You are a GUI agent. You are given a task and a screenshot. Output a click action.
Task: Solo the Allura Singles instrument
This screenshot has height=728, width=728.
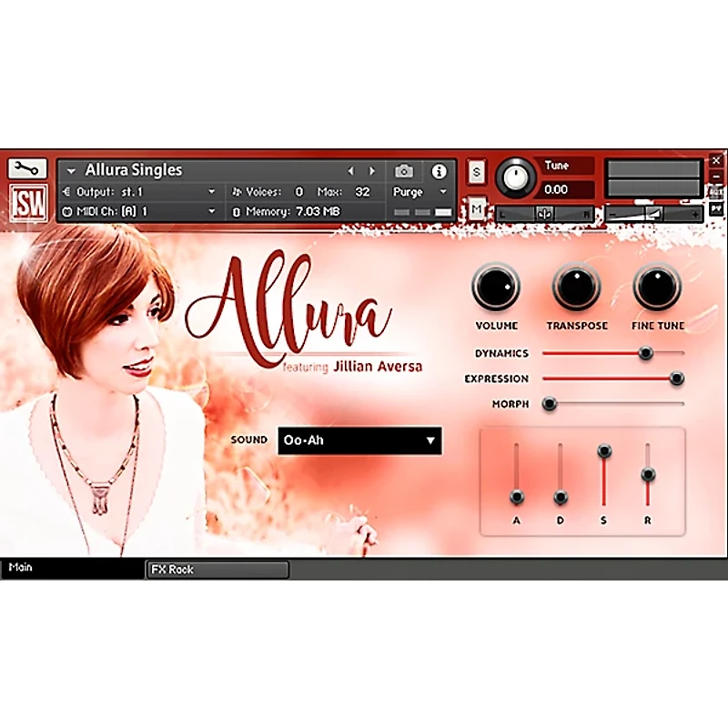pyautogui.click(x=476, y=172)
